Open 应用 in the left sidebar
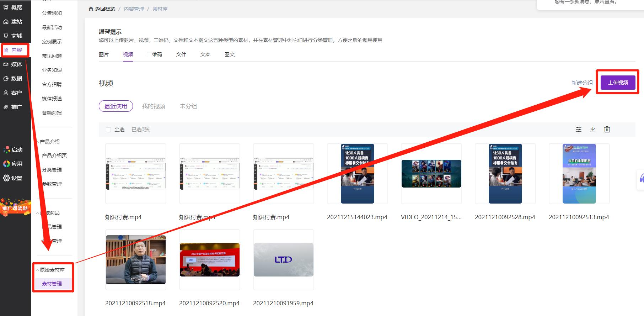The width and height of the screenshot is (644, 316). (x=13, y=164)
